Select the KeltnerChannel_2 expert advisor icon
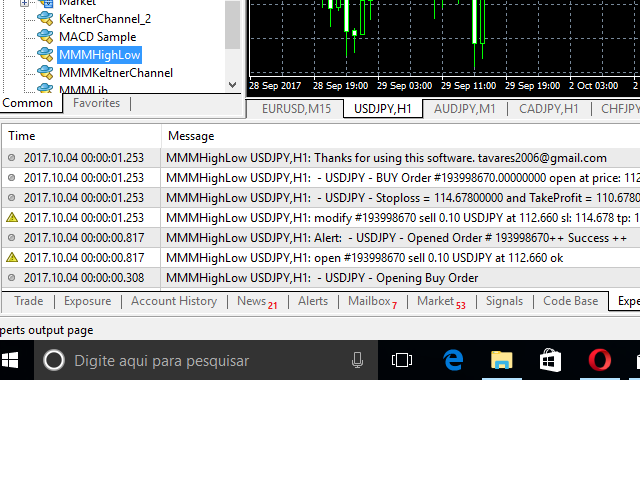 pos(45,18)
